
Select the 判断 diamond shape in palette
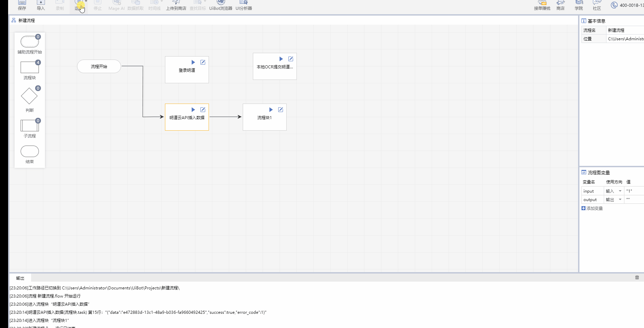(x=29, y=96)
